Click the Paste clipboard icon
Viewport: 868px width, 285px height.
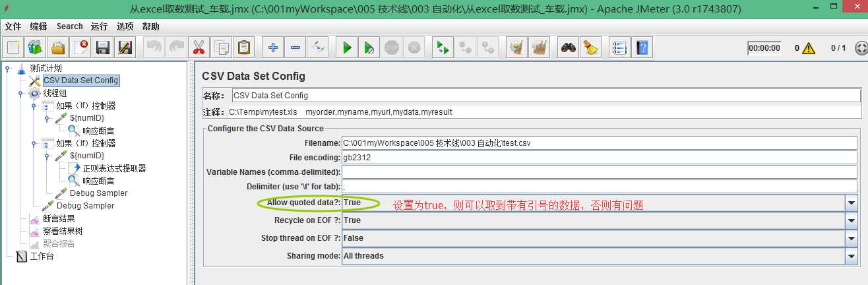click(244, 47)
